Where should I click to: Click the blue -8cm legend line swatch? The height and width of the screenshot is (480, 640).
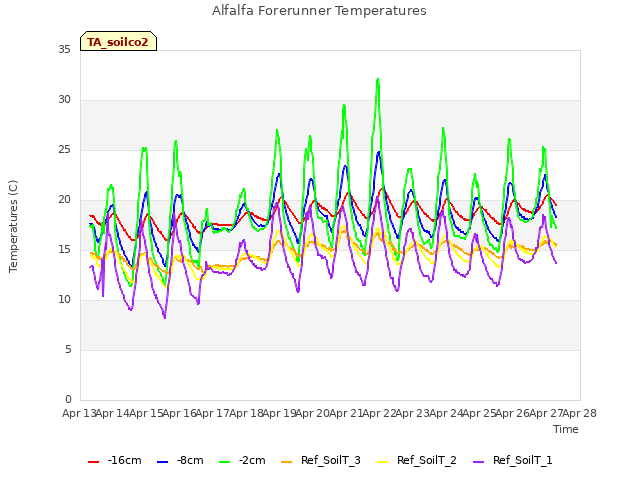162,462
